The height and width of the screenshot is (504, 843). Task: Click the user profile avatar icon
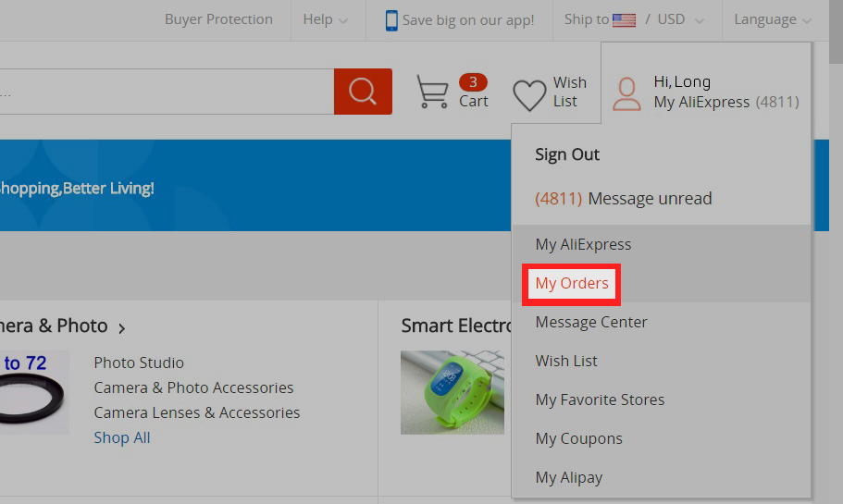click(626, 92)
